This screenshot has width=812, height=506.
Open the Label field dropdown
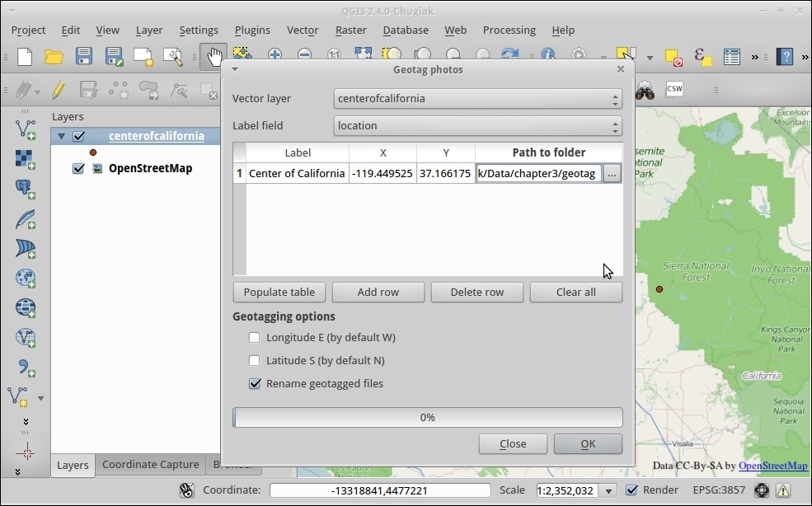pos(477,126)
